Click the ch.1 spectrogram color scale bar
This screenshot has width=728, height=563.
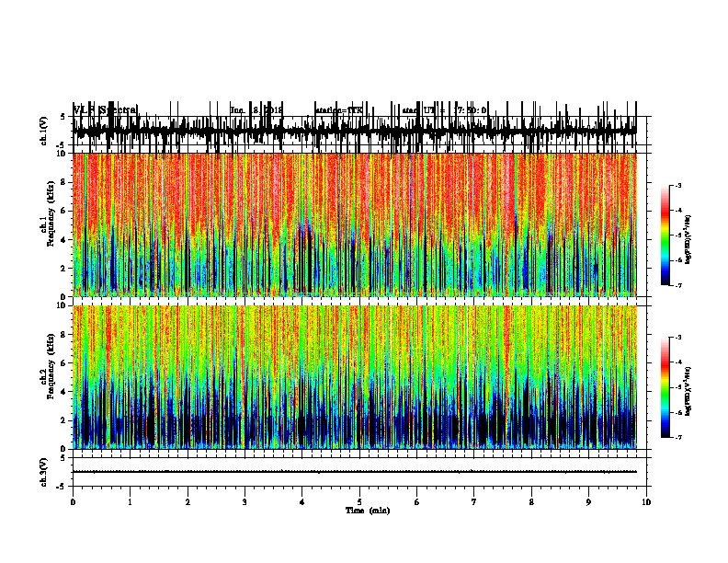(x=665, y=236)
